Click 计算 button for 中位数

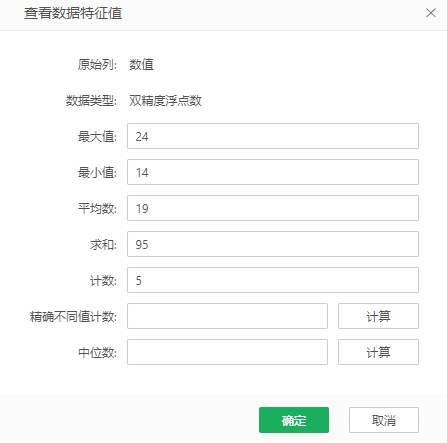(378, 352)
